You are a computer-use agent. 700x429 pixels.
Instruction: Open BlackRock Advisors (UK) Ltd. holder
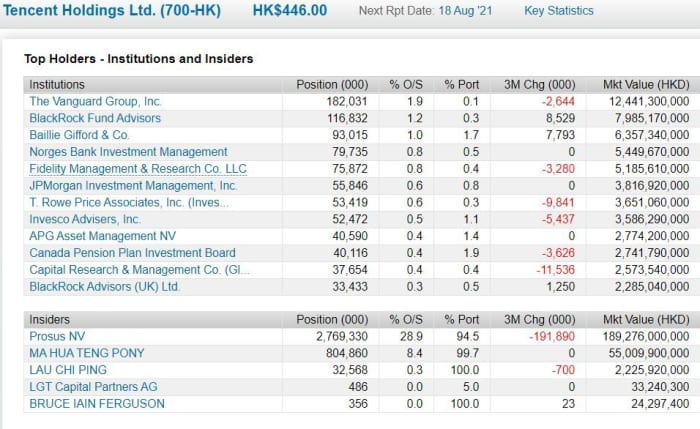[104, 287]
